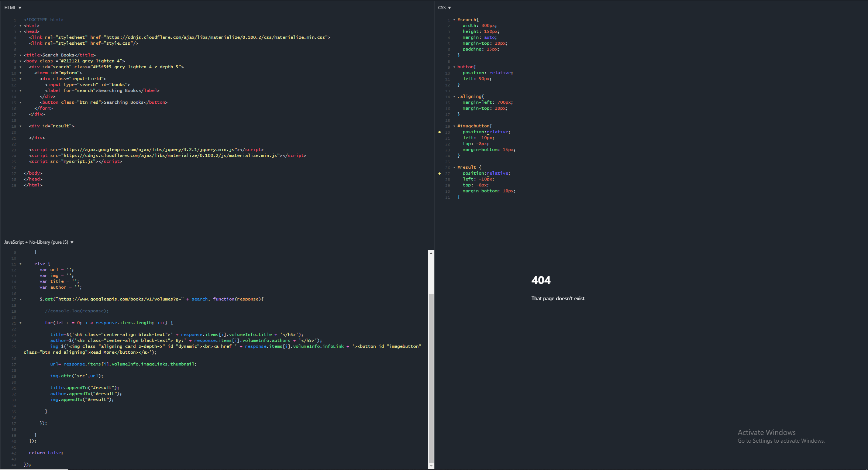Screen dimensions: 868x470
Task: Collapse the #search CSS rule fold arrow
Action: coord(454,20)
